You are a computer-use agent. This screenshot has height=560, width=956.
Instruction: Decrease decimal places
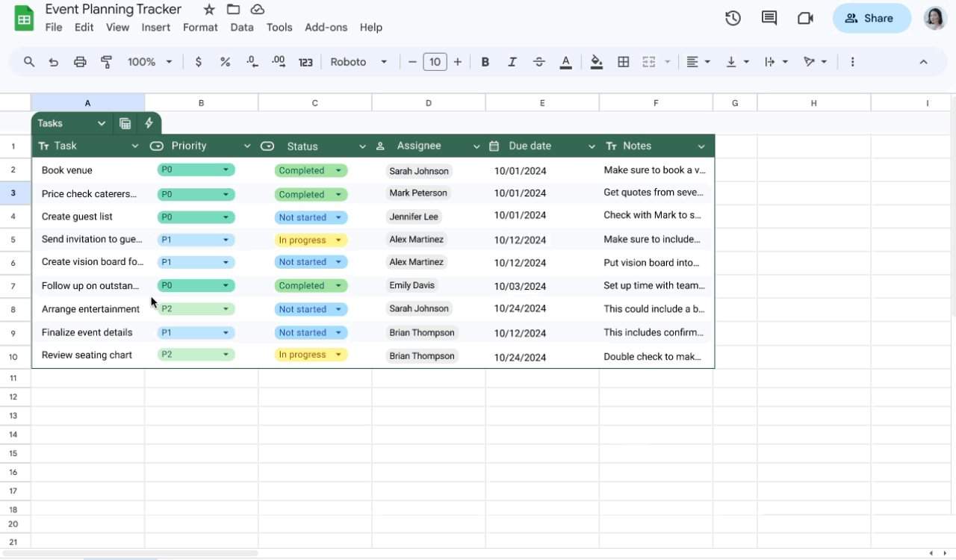[252, 62]
